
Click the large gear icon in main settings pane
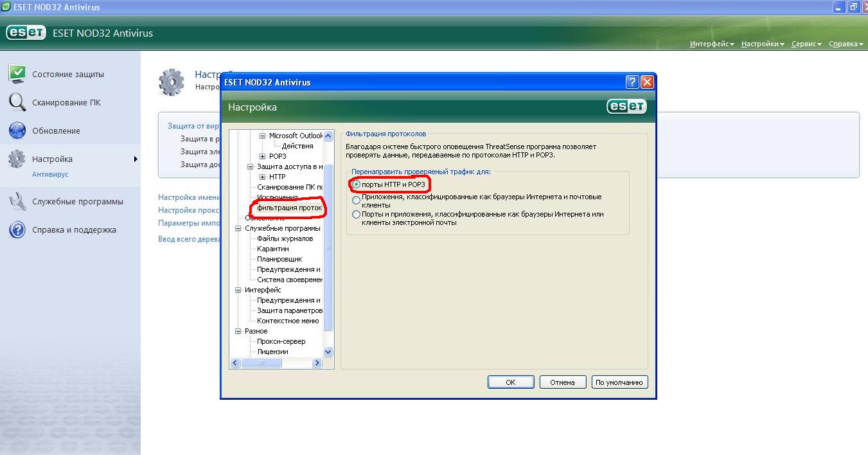click(172, 82)
